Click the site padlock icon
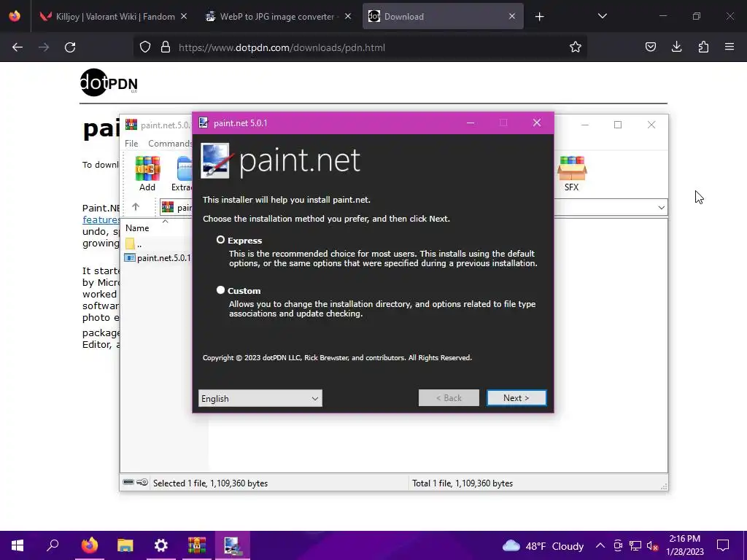The image size is (747, 560). (x=166, y=47)
